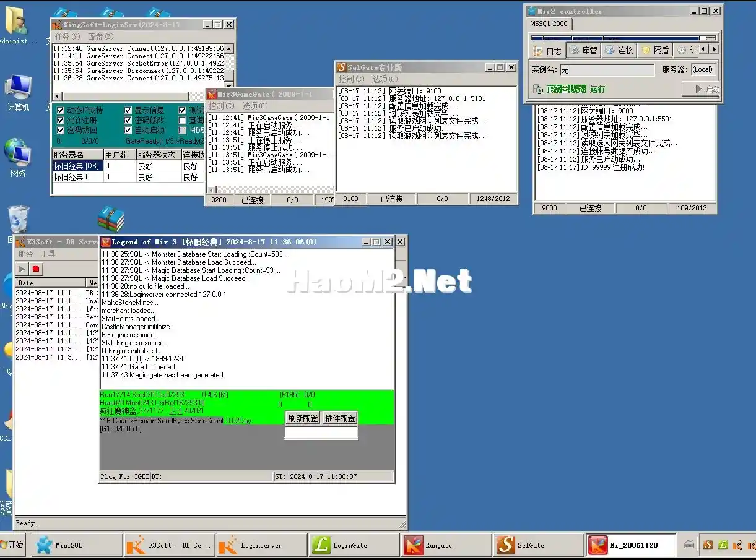Open the 控制(C) menu in Mir3GameGate
The height and width of the screenshot is (560, 756).
(222, 106)
